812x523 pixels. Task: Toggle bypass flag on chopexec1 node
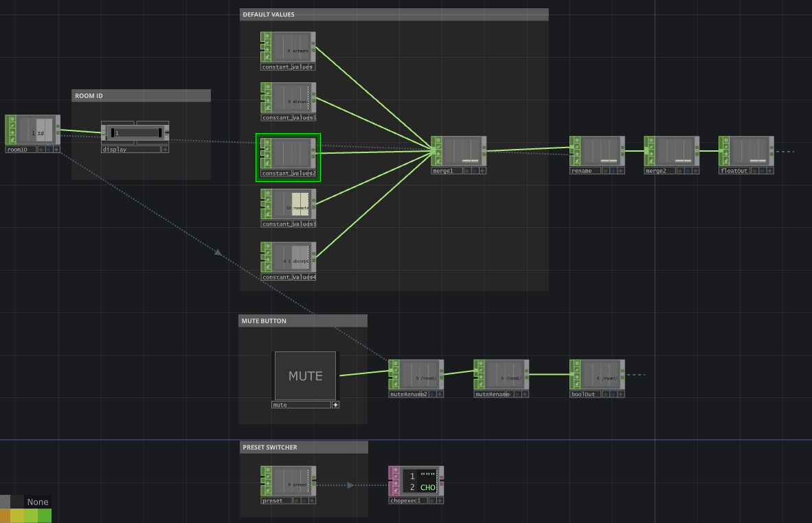tap(396, 483)
